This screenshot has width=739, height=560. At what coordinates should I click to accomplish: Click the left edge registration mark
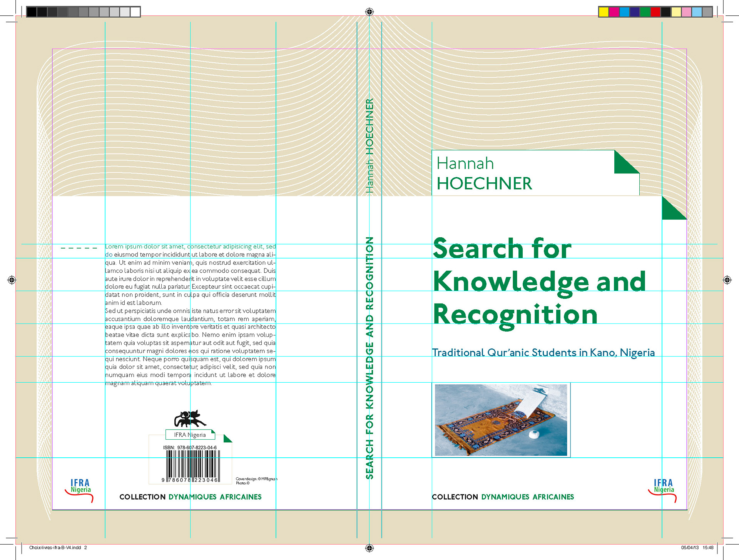click(x=12, y=280)
